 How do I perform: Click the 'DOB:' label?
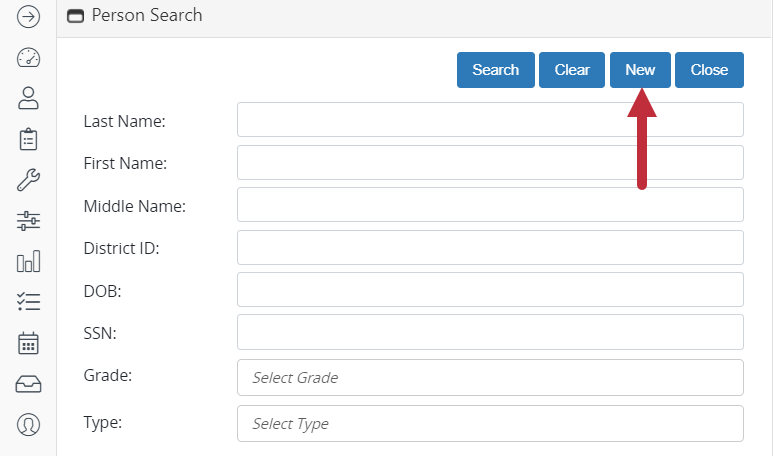coord(103,291)
